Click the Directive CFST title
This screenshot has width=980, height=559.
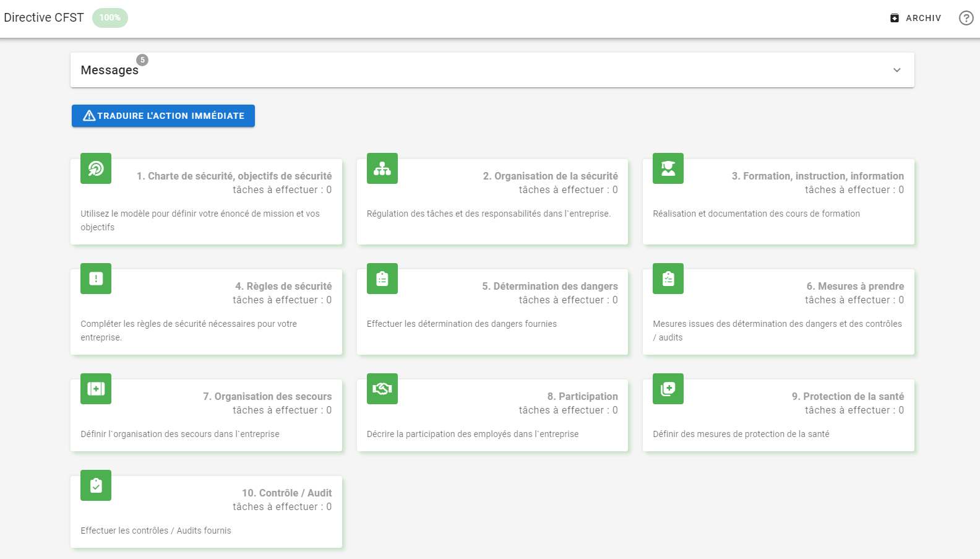(x=44, y=17)
